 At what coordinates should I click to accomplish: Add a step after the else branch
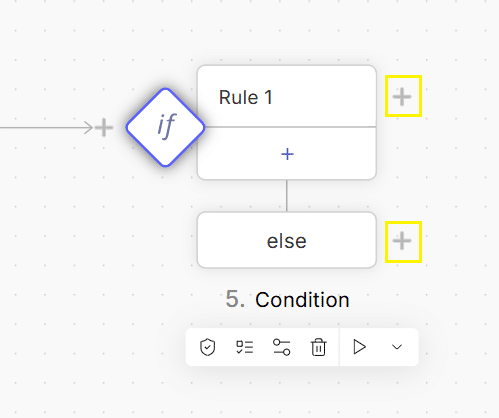402,241
